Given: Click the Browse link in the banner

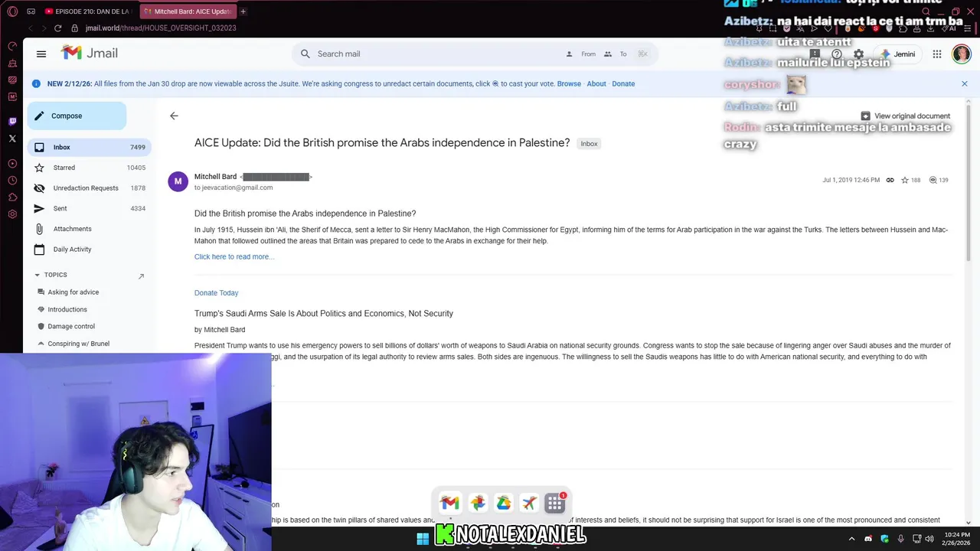Looking at the screenshot, I should (x=569, y=83).
